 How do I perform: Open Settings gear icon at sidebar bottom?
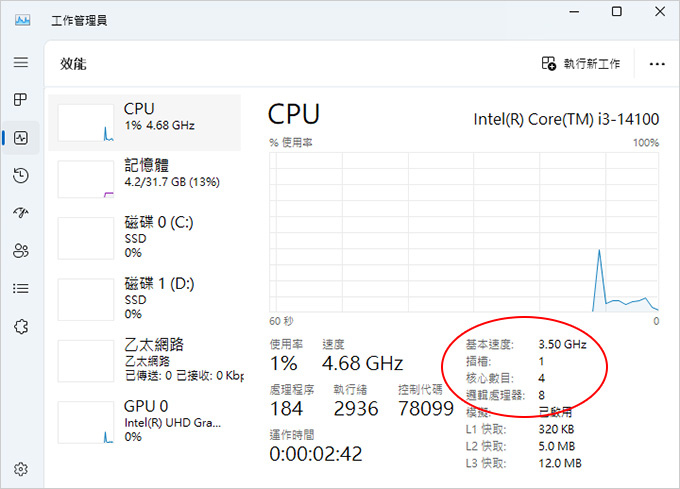(x=20, y=469)
